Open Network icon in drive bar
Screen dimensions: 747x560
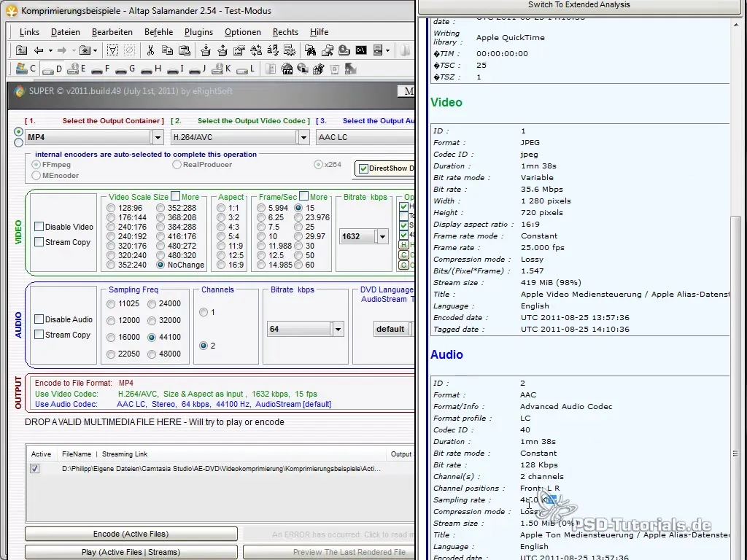tap(303, 69)
